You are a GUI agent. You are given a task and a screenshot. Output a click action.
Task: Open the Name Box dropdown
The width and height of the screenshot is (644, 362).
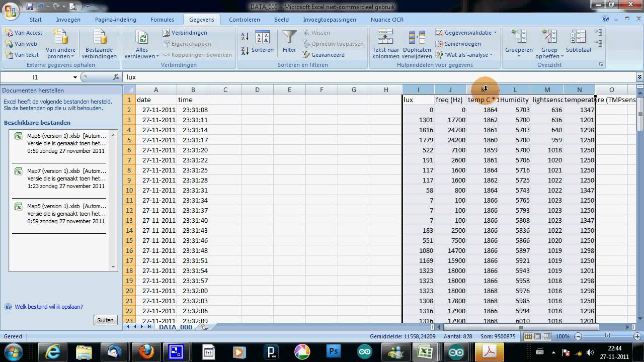pos(75,77)
